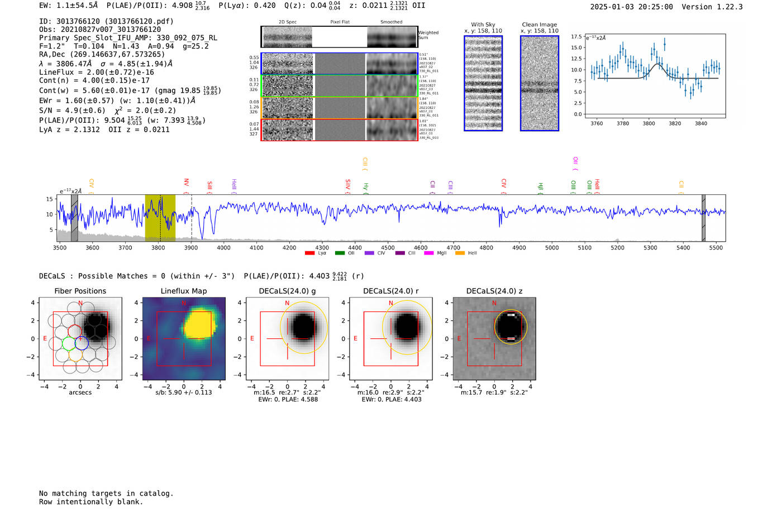This screenshot has width=782, height=532.
Task: Click the red fiber circle in Fiber Positions
Action: point(75,332)
